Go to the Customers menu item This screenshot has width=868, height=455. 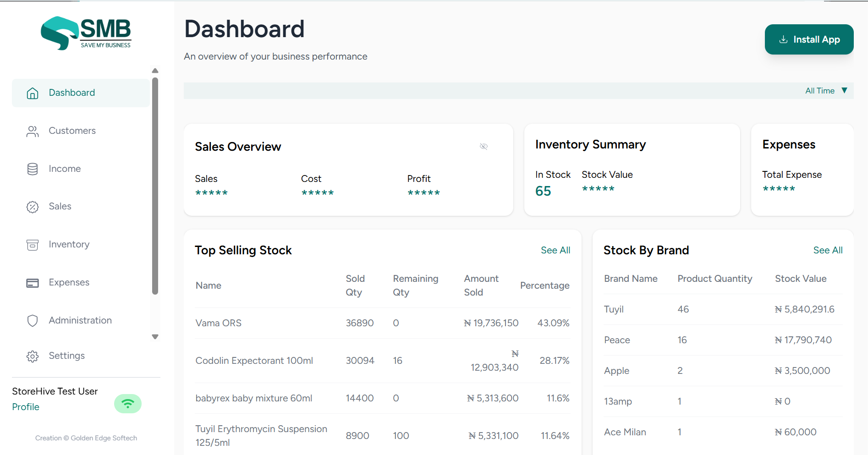[x=81, y=131]
